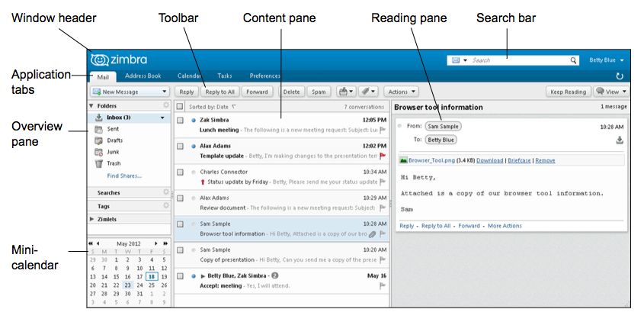This screenshot has height=322, width=644.
Task: Click the red flag on Template update
Action: (x=383, y=156)
